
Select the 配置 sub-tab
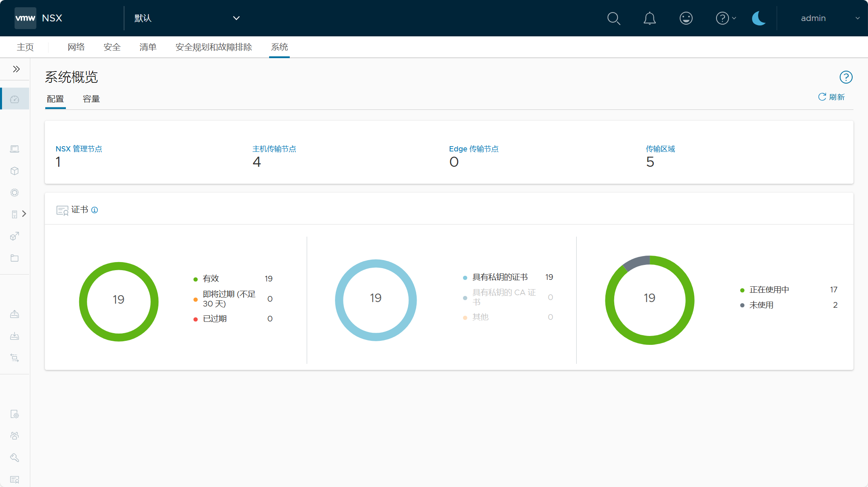click(x=55, y=99)
